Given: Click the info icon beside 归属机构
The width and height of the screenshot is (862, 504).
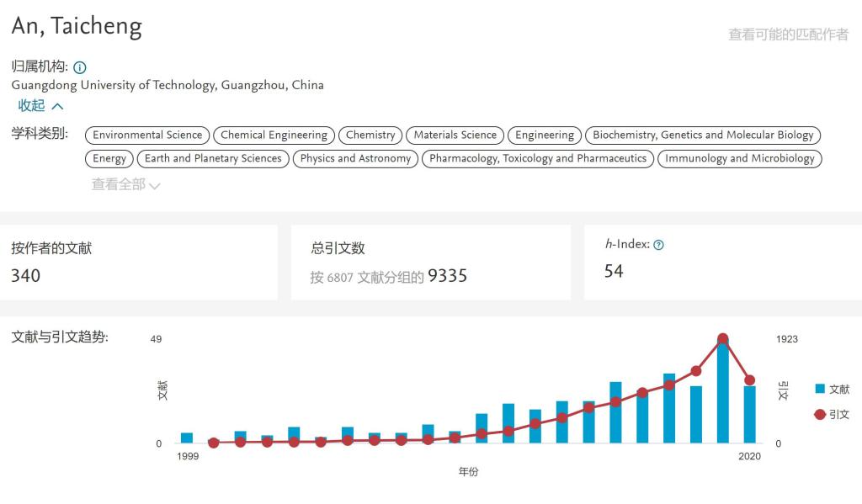Looking at the screenshot, I should [x=80, y=67].
